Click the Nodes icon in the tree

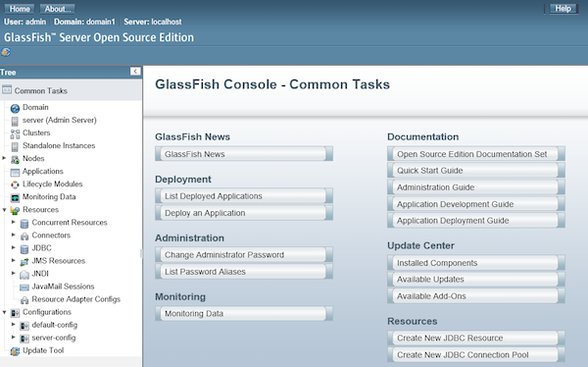15,160
